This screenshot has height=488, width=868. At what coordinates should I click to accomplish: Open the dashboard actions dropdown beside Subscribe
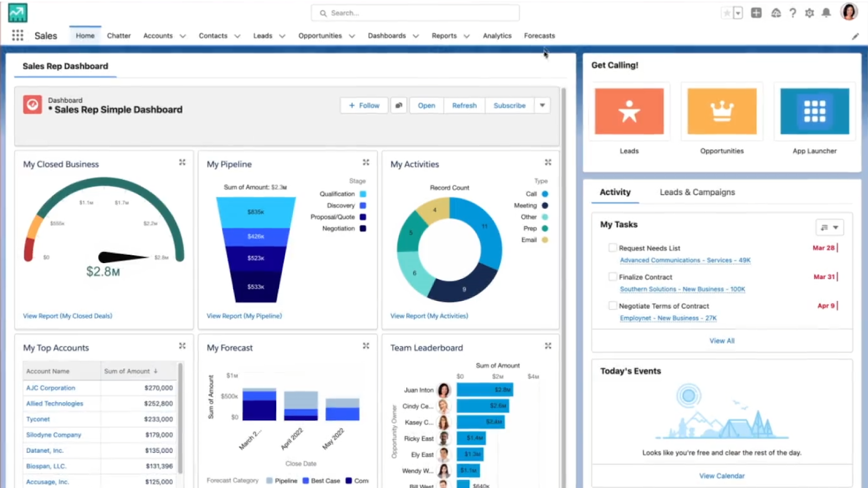tap(542, 105)
